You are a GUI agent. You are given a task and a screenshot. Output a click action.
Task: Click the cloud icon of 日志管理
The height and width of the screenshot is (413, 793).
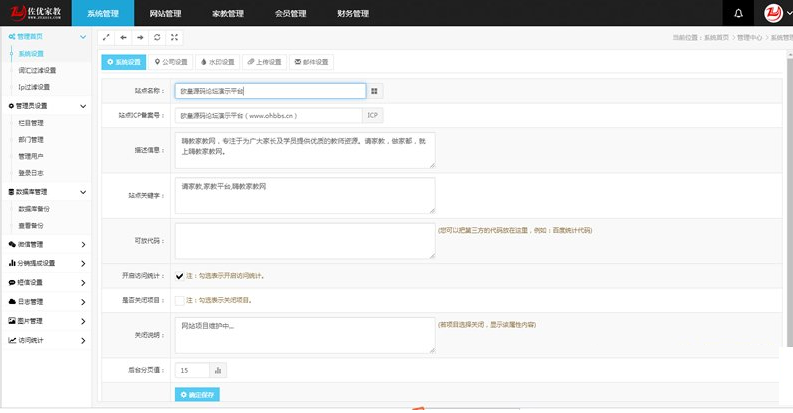(12, 301)
